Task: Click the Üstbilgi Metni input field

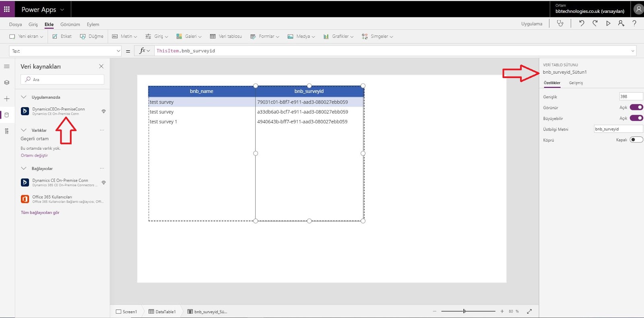Action: 618,129
